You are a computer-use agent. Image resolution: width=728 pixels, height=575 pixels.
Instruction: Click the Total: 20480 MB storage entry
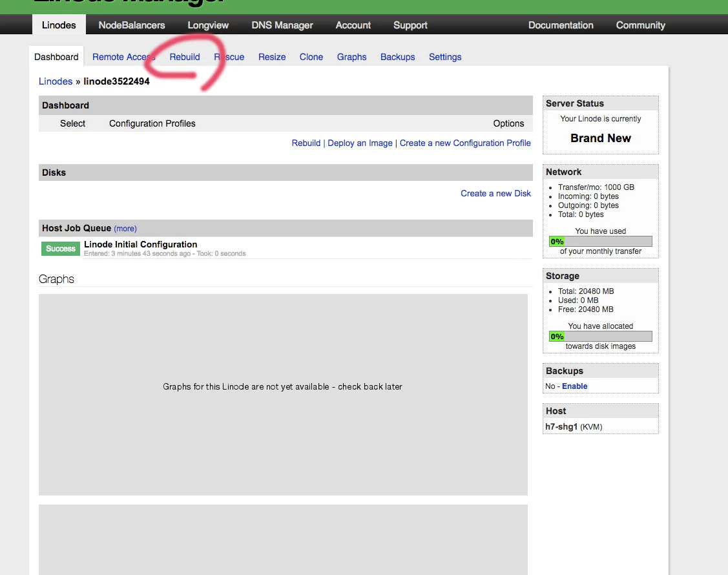(x=586, y=291)
